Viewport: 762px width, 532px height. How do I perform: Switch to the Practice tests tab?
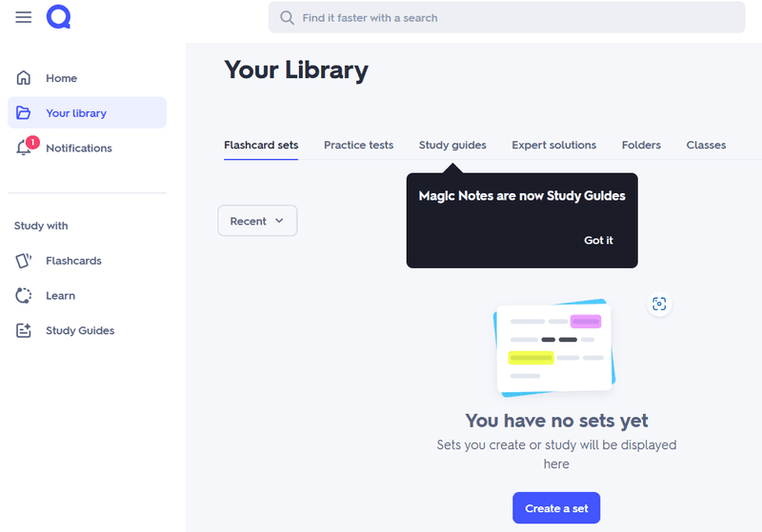point(358,146)
